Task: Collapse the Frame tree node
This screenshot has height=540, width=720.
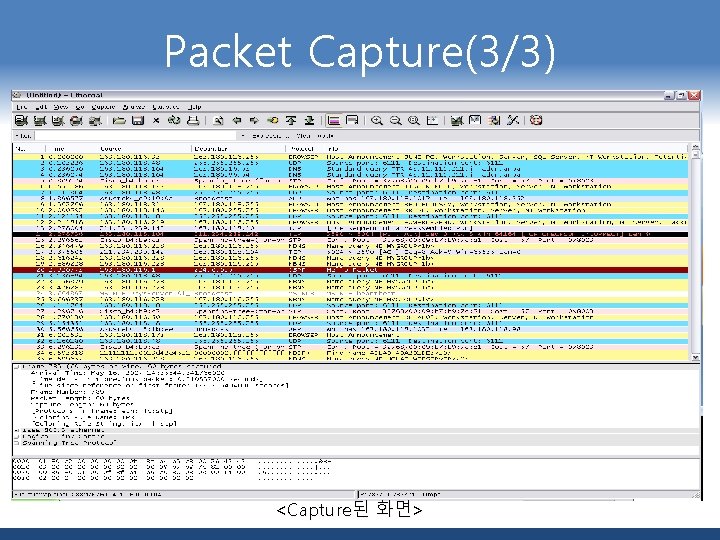Action: (x=17, y=367)
